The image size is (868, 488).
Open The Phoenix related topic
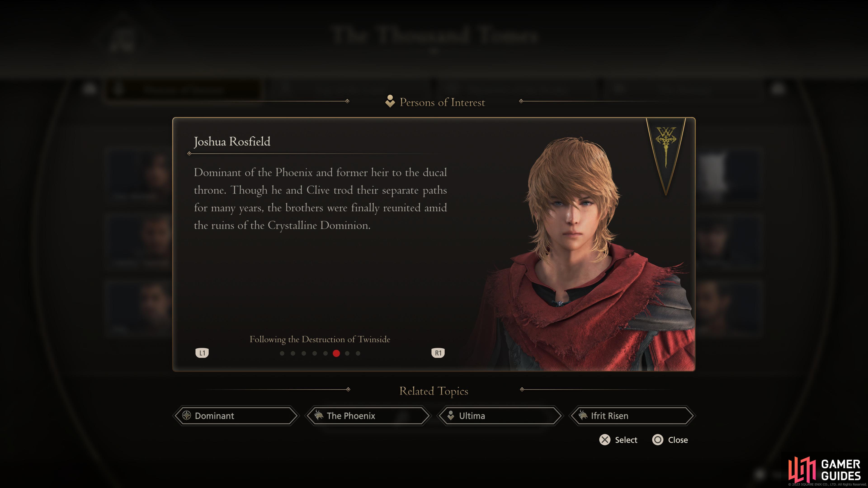[x=368, y=416]
